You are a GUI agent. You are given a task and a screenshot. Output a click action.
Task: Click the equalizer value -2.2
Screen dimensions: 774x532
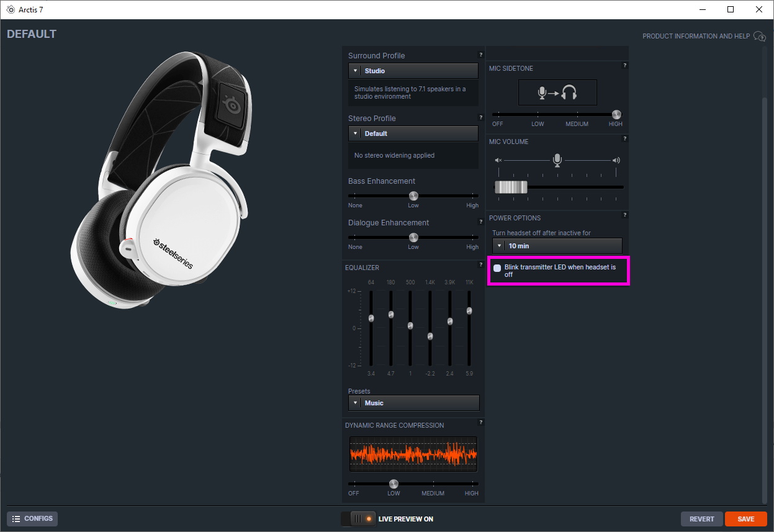(430, 374)
